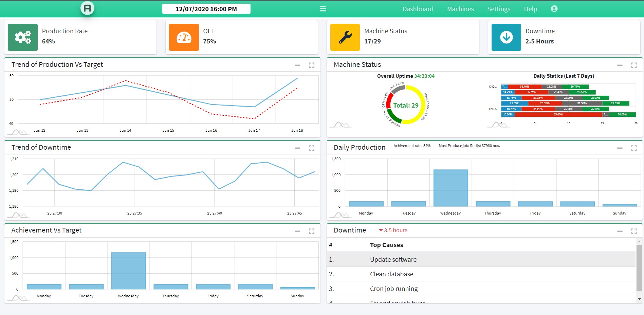
Task: Minimize the Daily Production panel
Action: (620, 148)
